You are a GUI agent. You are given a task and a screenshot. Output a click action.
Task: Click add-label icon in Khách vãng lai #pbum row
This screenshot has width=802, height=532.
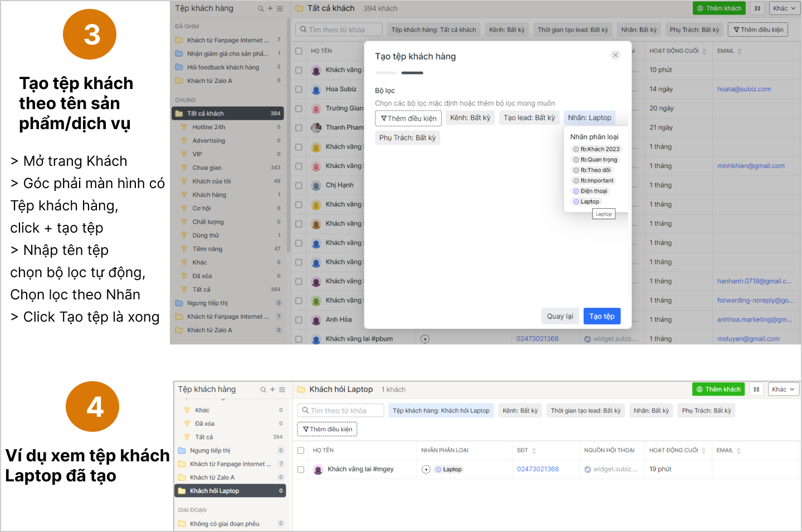(x=425, y=339)
